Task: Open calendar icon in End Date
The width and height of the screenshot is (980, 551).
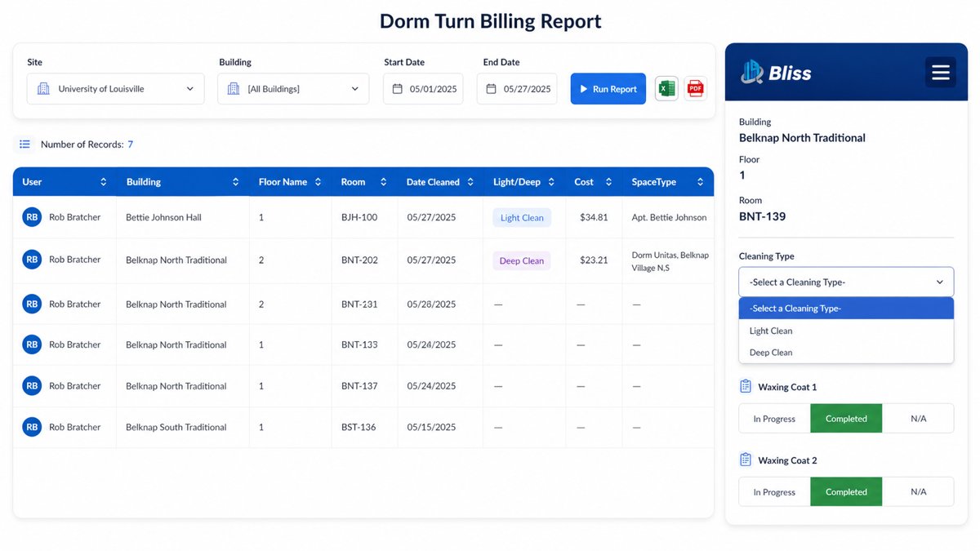Action: tap(492, 89)
